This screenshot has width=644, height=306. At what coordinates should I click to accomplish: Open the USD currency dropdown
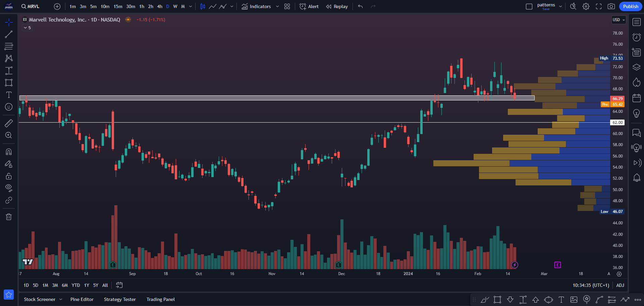[x=619, y=20]
